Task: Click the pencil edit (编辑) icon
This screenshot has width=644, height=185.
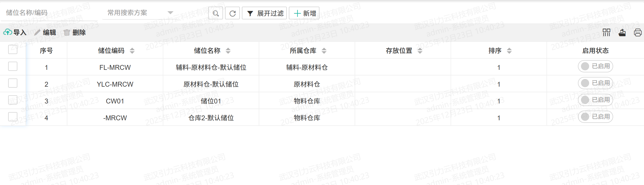Action: [x=37, y=32]
